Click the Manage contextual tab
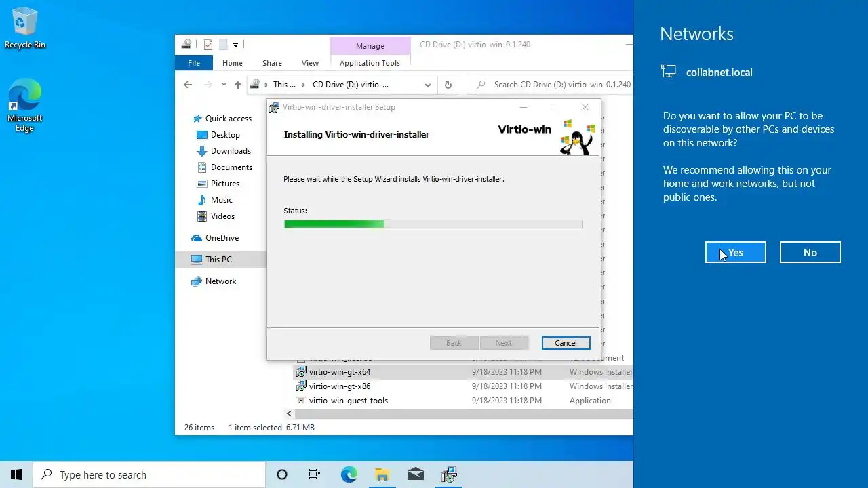The height and width of the screenshot is (488, 868). click(370, 46)
